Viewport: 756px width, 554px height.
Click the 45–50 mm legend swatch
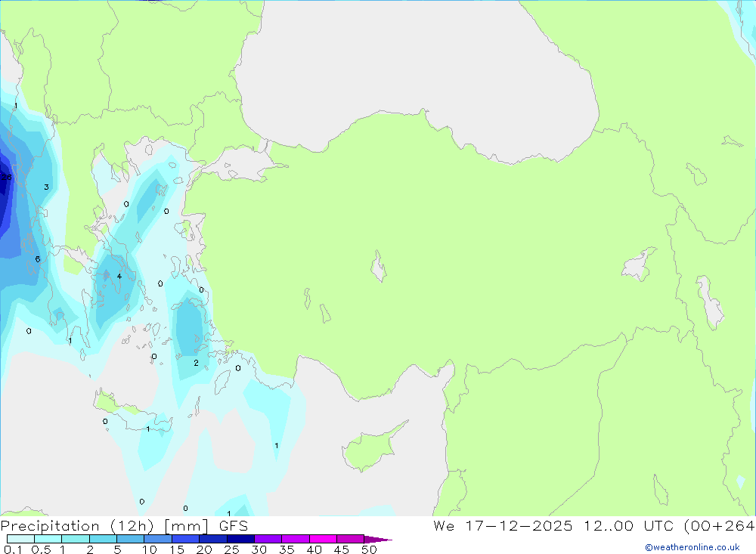pos(351,539)
